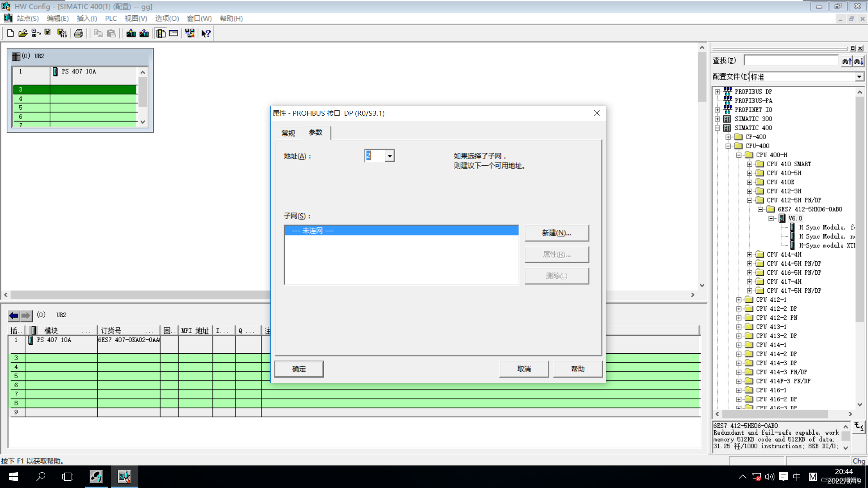Click the Configure Network icon
The image size is (868, 488).
[x=190, y=33]
